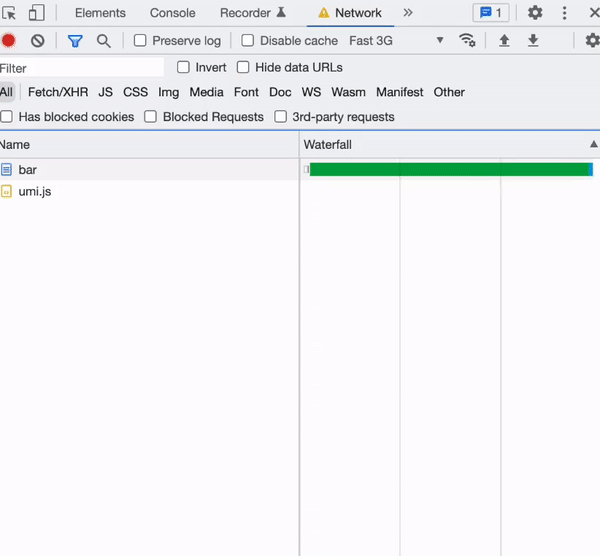Filter requests by Fetch/XHR
Screen dimensions: 600x556
[x=58, y=92]
